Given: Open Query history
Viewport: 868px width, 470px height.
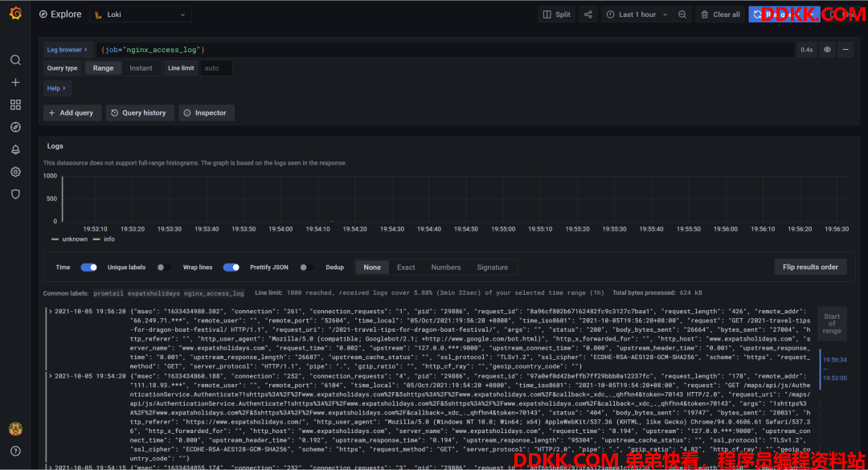Looking at the screenshot, I should click(x=140, y=113).
